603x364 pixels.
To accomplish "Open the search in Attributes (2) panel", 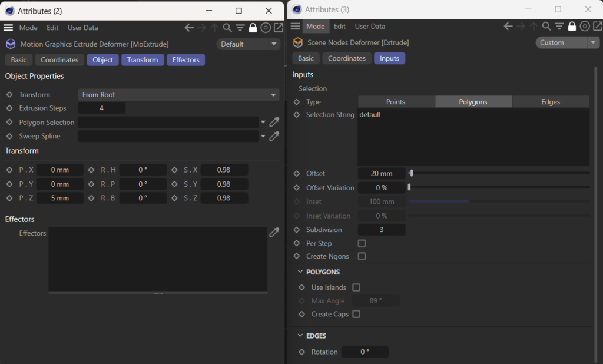I will pyautogui.click(x=227, y=27).
